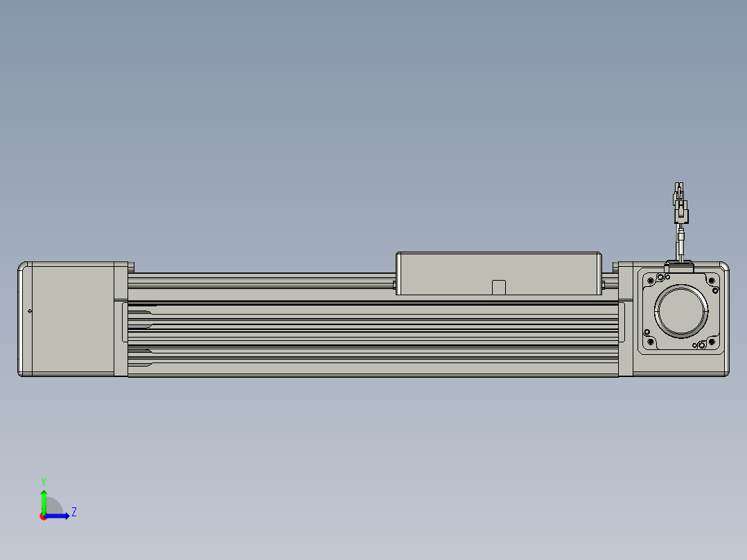Screen dimensions: 747x560
Task: Click the blue Z axis arrow of triad
Action: pos(58,516)
